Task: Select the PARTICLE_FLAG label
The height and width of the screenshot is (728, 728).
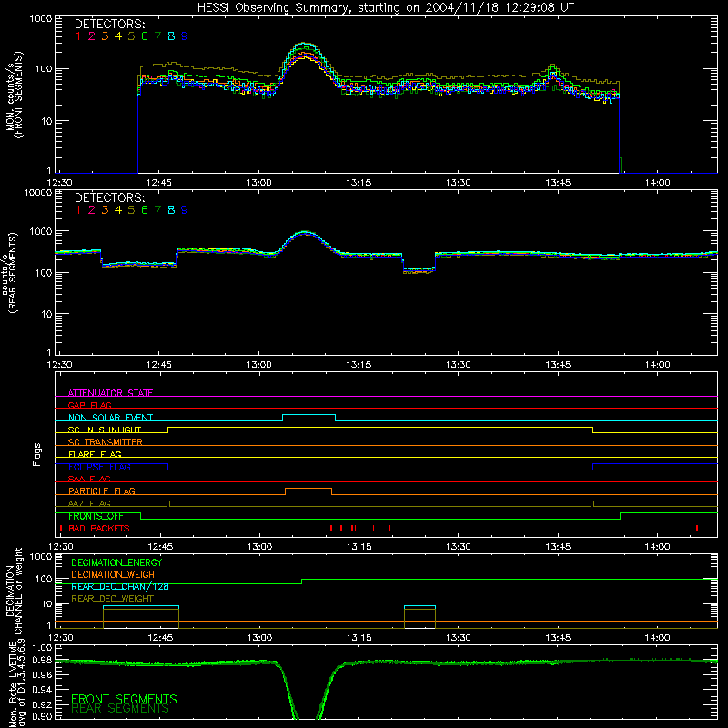Action: point(102,490)
